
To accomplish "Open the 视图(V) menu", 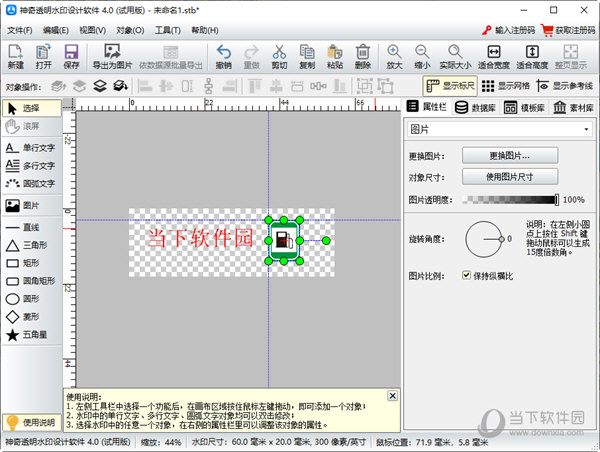I will click(x=92, y=30).
